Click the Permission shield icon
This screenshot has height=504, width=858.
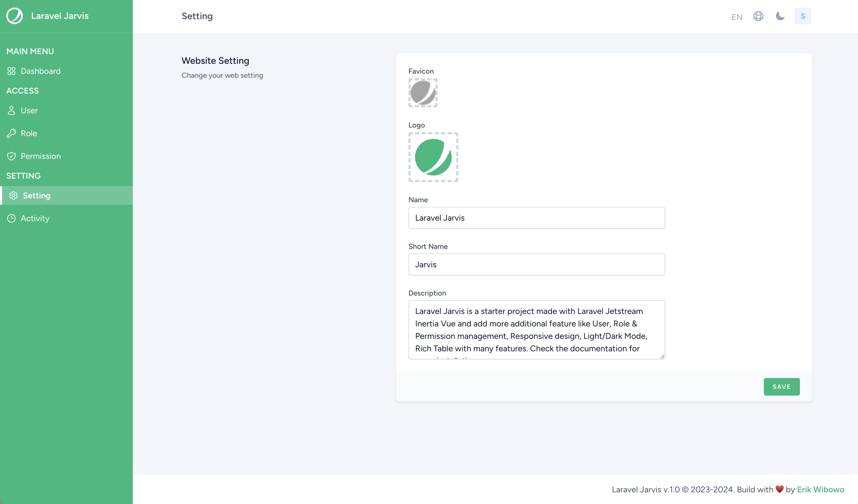(x=11, y=156)
